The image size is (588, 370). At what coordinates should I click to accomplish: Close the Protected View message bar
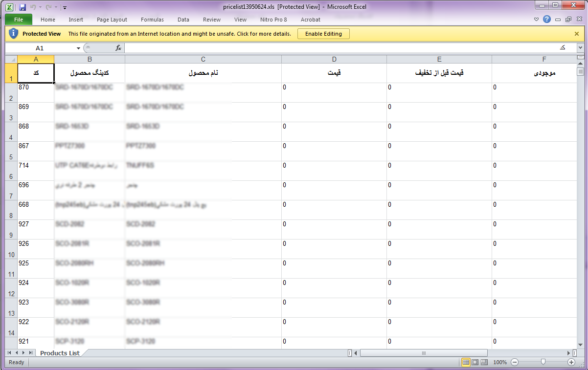coord(577,34)
